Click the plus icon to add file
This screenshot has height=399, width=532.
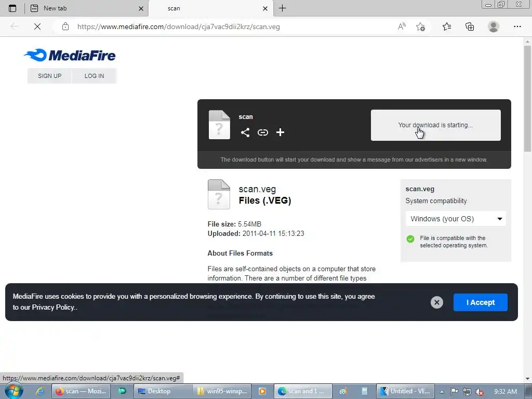(280, 132)
